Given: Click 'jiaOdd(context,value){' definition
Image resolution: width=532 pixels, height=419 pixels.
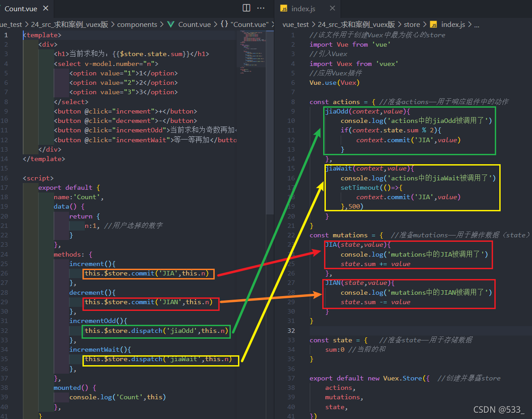Looking at the screenshot, I should pyautogui.click(x=368, y=111).
